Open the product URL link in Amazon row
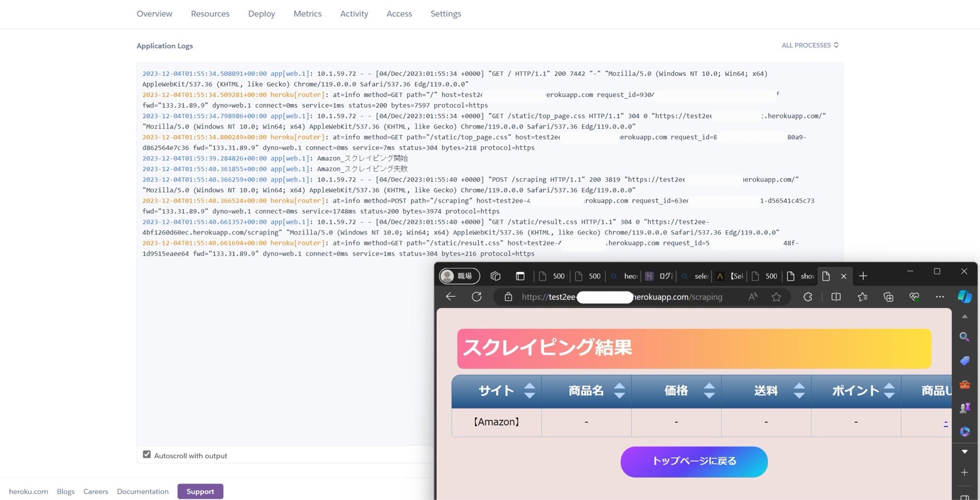This screenshot has height=500, width=980. (945, 422)
